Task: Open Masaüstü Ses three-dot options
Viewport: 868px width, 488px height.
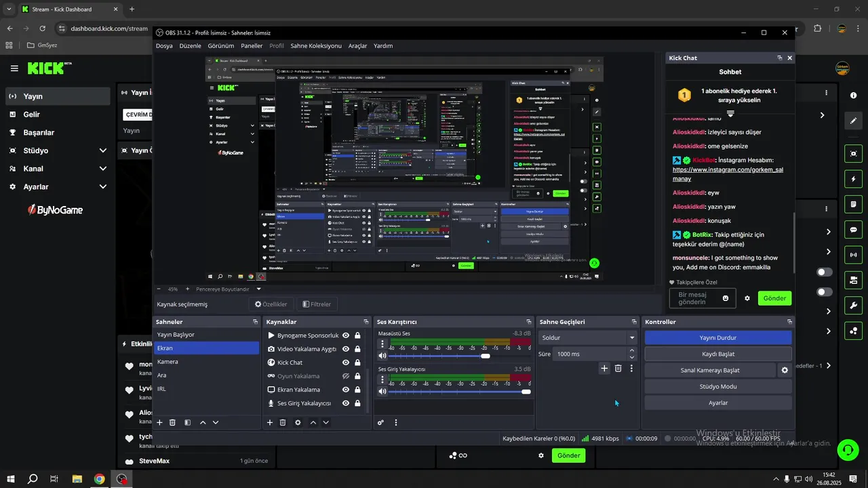Action: (382, 344)
